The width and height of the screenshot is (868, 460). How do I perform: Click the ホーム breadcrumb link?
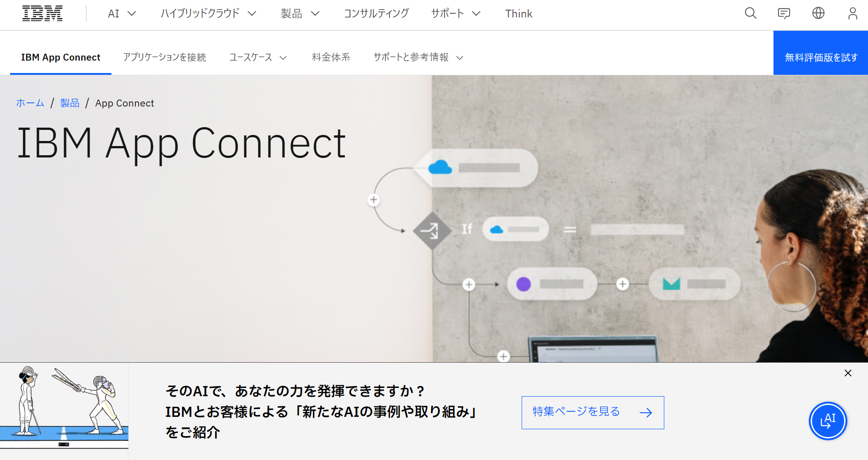click(x=30, y=103)
